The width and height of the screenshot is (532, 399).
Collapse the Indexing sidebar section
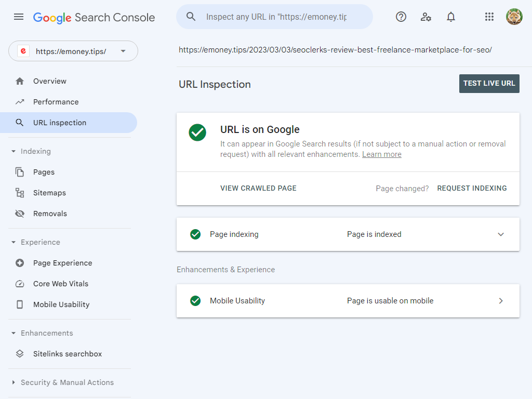tap(14, 152)
